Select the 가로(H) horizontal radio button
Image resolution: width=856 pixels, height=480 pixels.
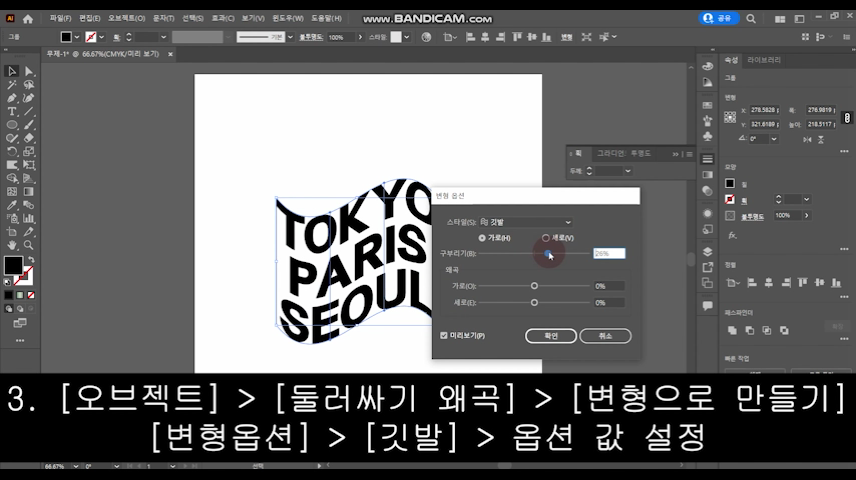482,238
